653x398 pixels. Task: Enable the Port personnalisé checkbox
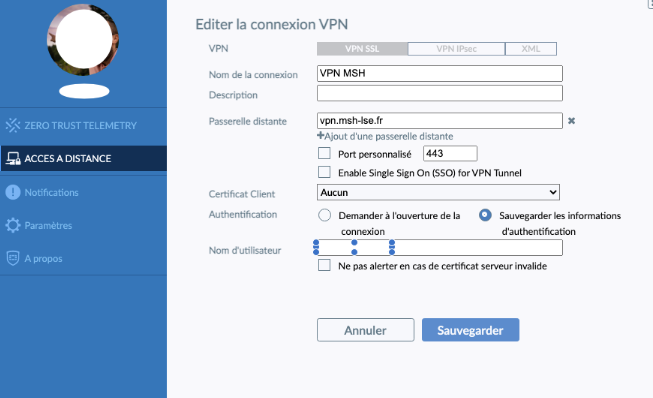(x=324, y=154)
